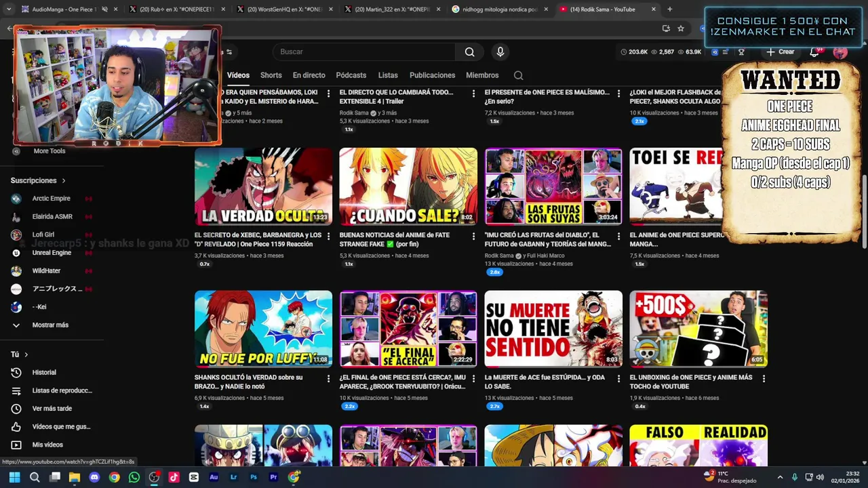868x488 pixels.
Task: Open options menu for 'La MUERTE de ACE' video
Action: tap(618, 379)
